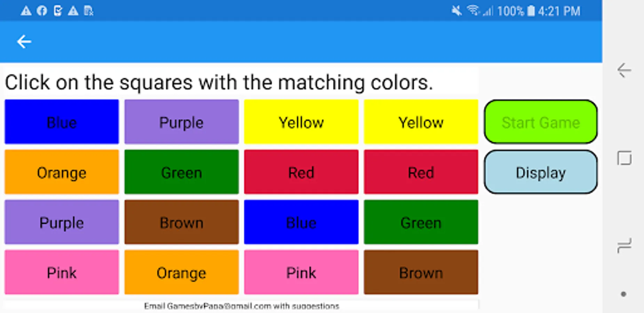This screenshot has height=313, width=644.
Task: Tap the Facebook notification icon
Action: coord(42,11)
